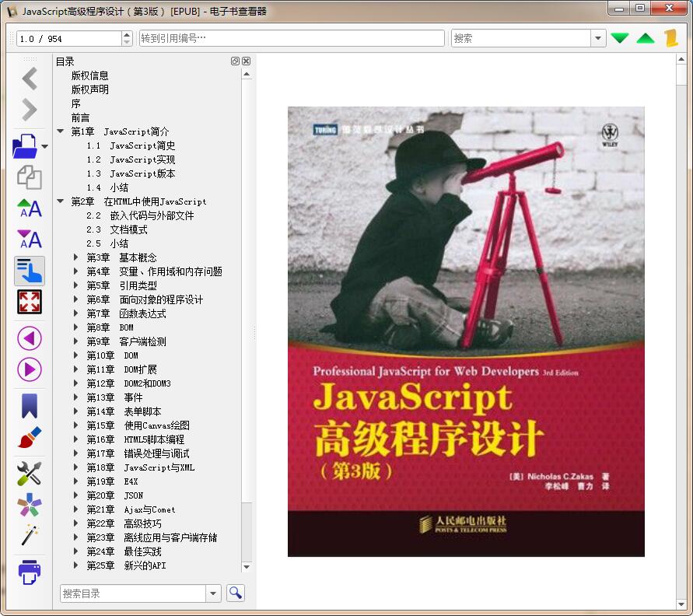Toggle the table of contents panel

pyautogui.click(x=30, y=271)
